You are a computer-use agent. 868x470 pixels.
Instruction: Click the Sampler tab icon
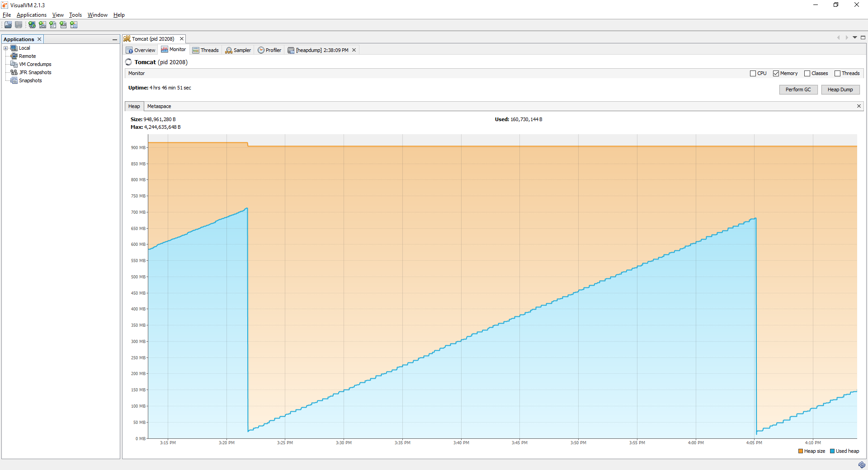(x=229, y=50)
